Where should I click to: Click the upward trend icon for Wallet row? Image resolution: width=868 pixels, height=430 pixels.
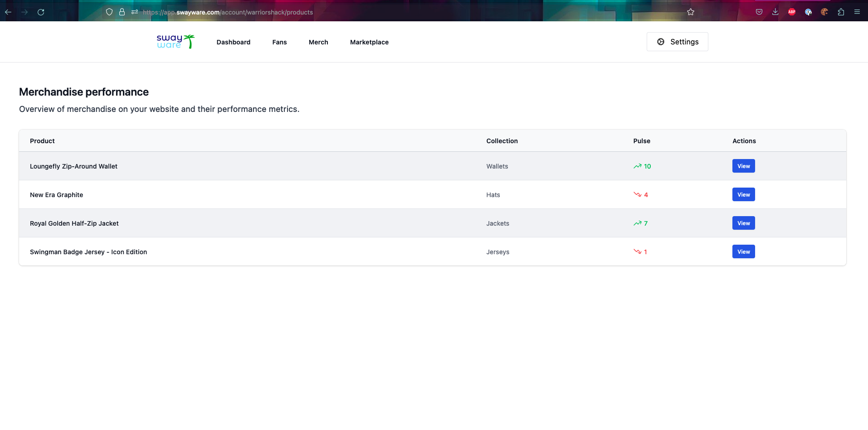pos(637,166)
